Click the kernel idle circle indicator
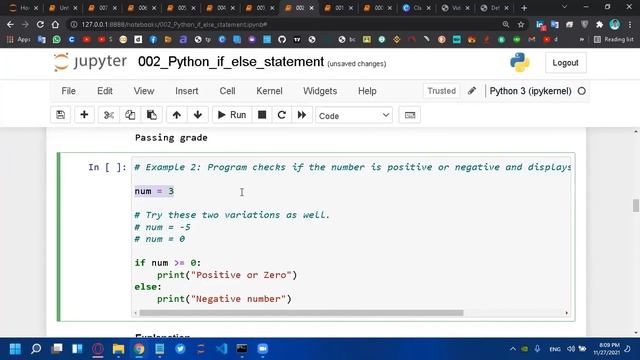This screenshot has width=640, height=360. (x=582, y=91)
